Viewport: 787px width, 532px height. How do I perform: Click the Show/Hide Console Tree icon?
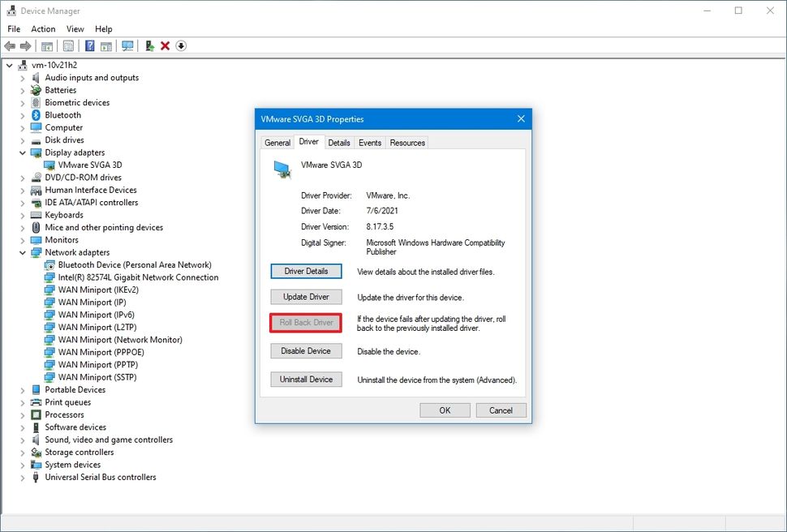pos(46,46)
